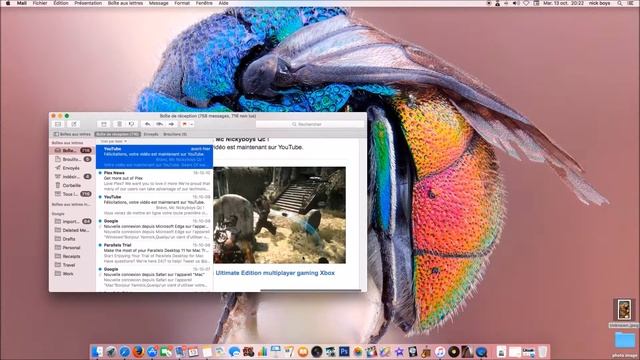The image size is (640, 360).
Task: Open Firefox from the Dock
Action: [138, 351]
